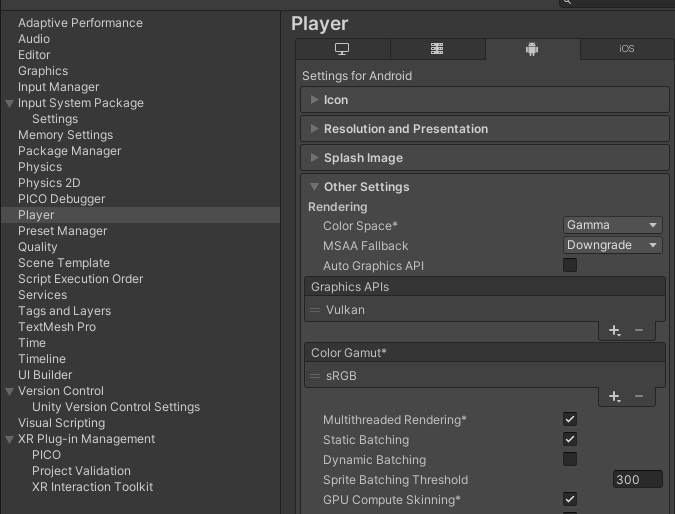Open Visual Scripting settings
The image size is (675, 514).
(x=62, y=423)
